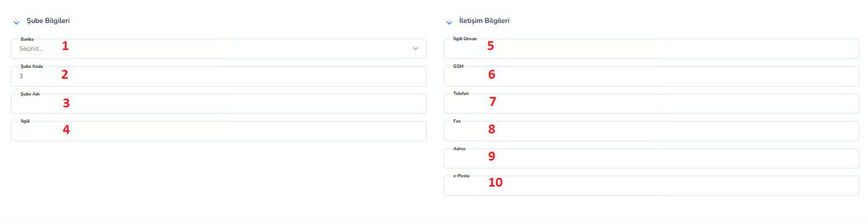Collapse the Şube Bilgileri section arrow
The height and width of the screenshot is (220, 868).
pos(16,22)
